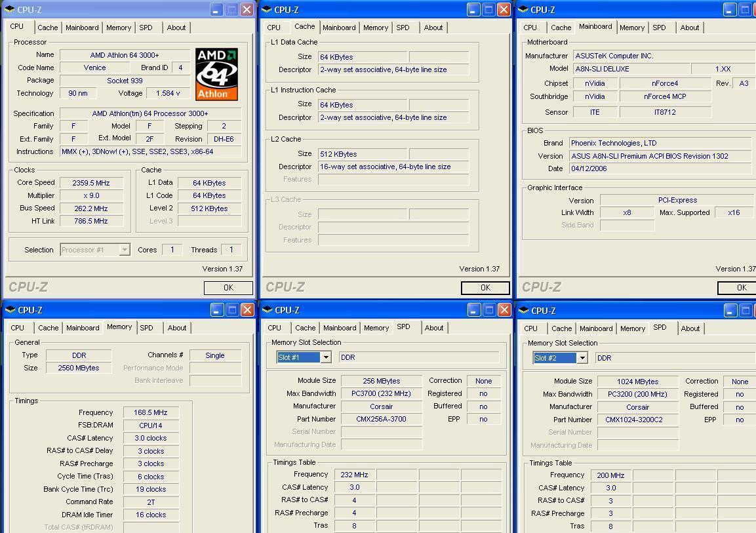The width and height of the screenshot is (756, 533).
Task: Open SPD tab in the Memory window
Action: pos(147,328)
